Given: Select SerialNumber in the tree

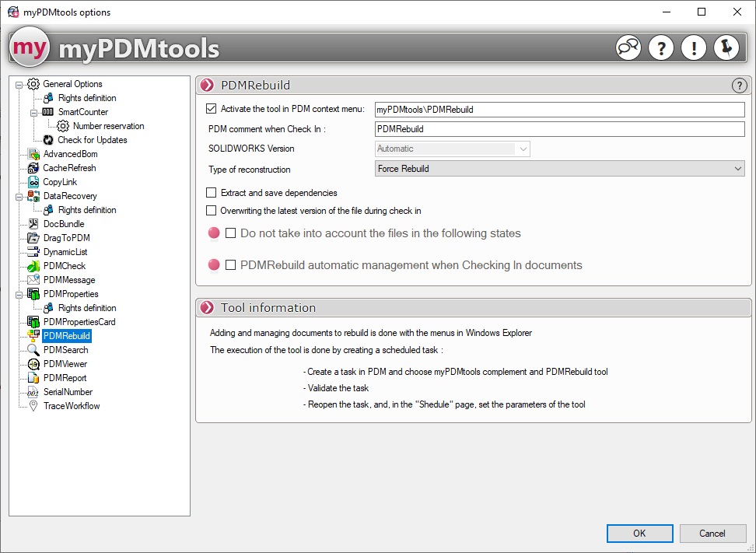Looking at the screenshot, I should (68, 392).
